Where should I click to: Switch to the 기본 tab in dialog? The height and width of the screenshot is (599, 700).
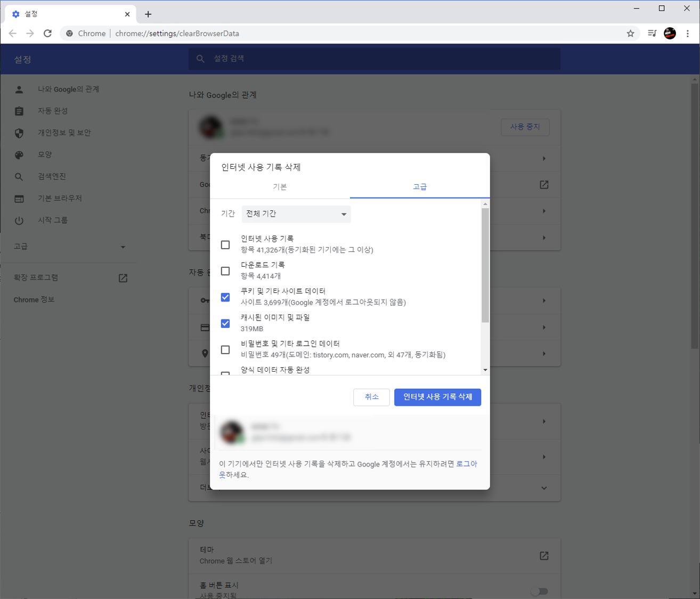pyautogui.click(x=280, y=187)
